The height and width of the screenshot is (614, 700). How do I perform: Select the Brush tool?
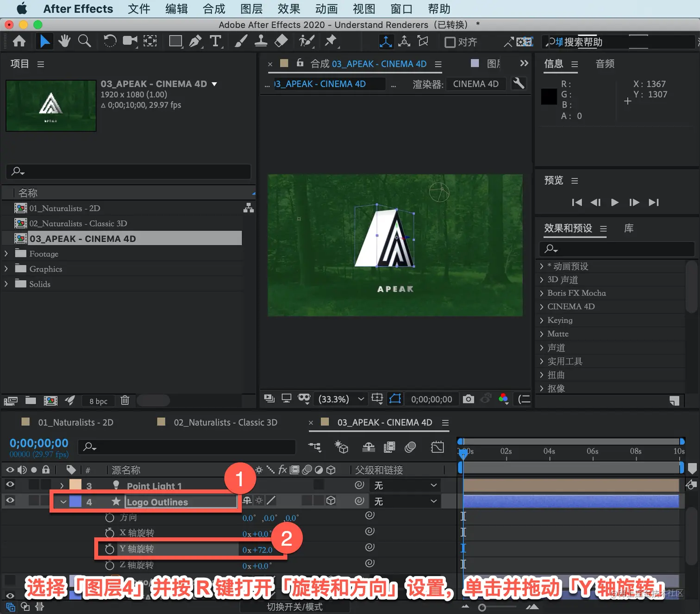pyautogui.click(x=241, y=41)
